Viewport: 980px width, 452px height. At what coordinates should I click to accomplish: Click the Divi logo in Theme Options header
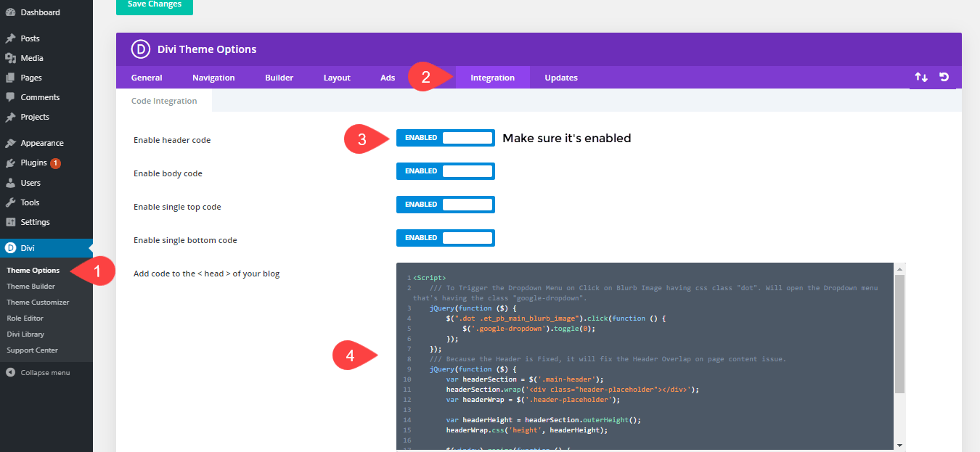point(140,49)
